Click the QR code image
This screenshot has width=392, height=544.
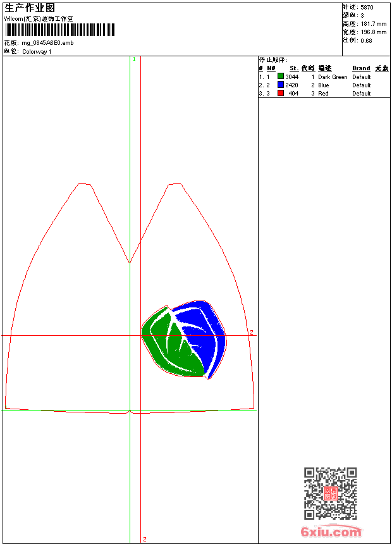(x=330, y=493)
